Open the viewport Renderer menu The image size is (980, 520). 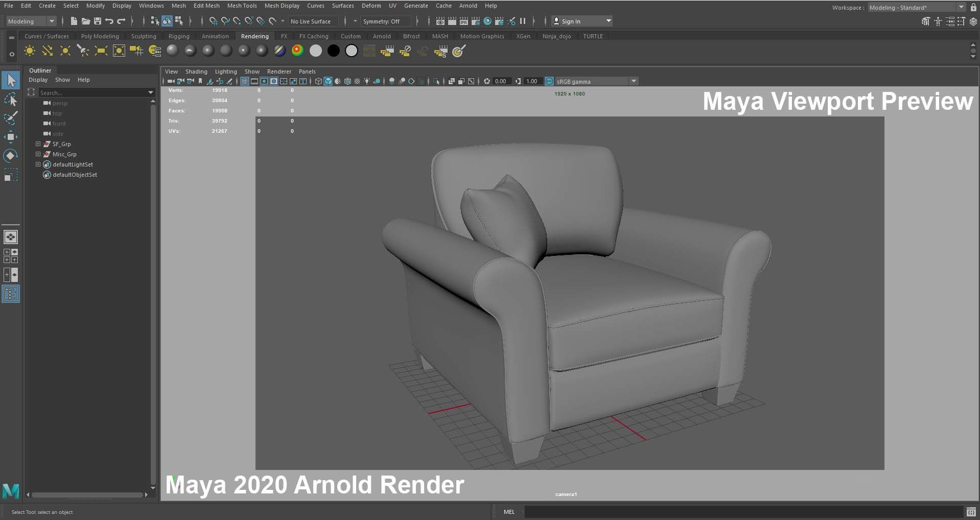(279, 72)
